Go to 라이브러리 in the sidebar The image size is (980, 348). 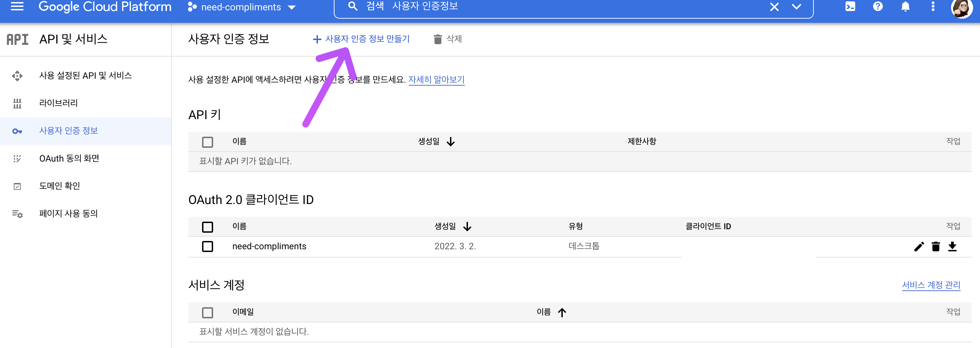[59, 103]
